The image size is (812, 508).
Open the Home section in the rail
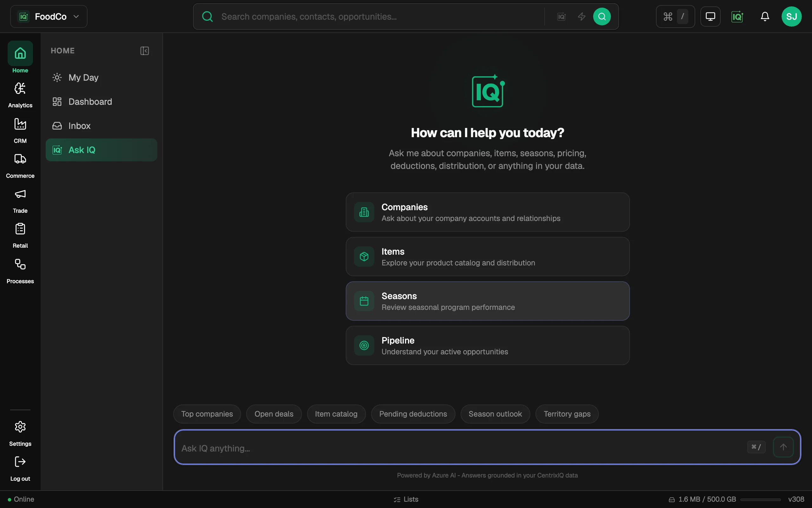pos(20,57)
